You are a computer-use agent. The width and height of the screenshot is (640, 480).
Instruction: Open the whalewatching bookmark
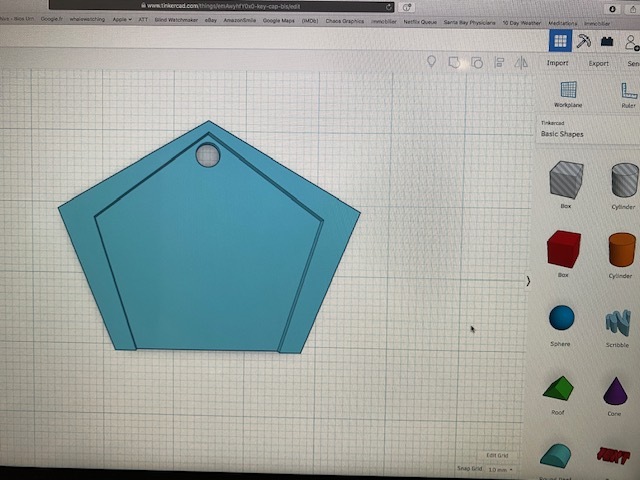point(87,19)
